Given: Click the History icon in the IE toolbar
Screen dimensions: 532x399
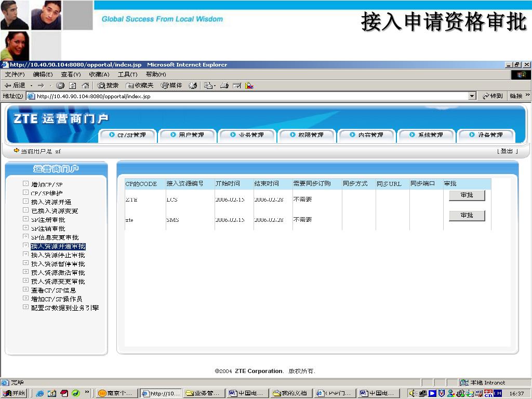Looking at the screenshot, I should [193, 86].
